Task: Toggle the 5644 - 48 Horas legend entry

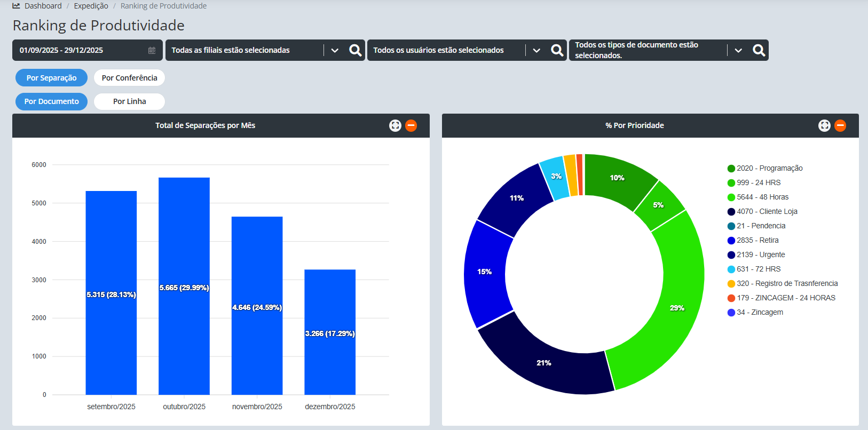Action: [762, 197]
